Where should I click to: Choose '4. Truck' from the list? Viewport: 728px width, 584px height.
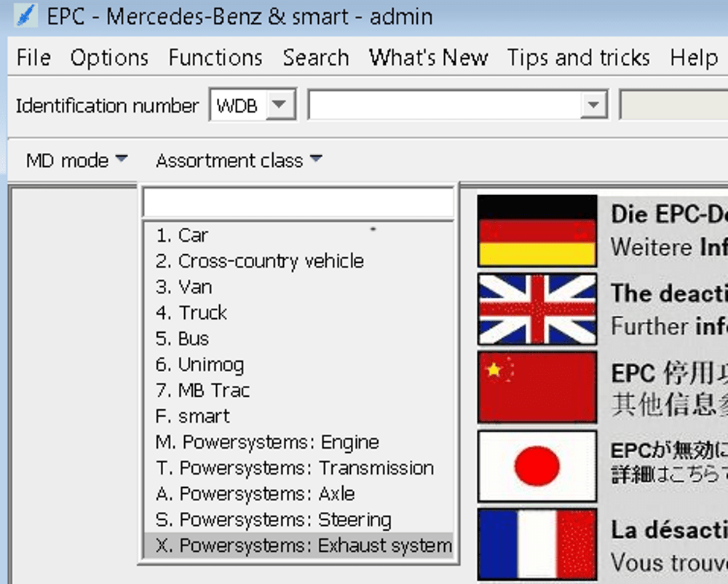click(x=298, y=312)
